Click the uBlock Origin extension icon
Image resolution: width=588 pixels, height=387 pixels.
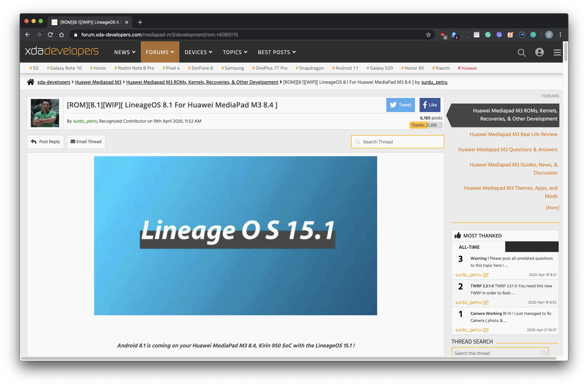pyautogui.click(x=442, y=35)
